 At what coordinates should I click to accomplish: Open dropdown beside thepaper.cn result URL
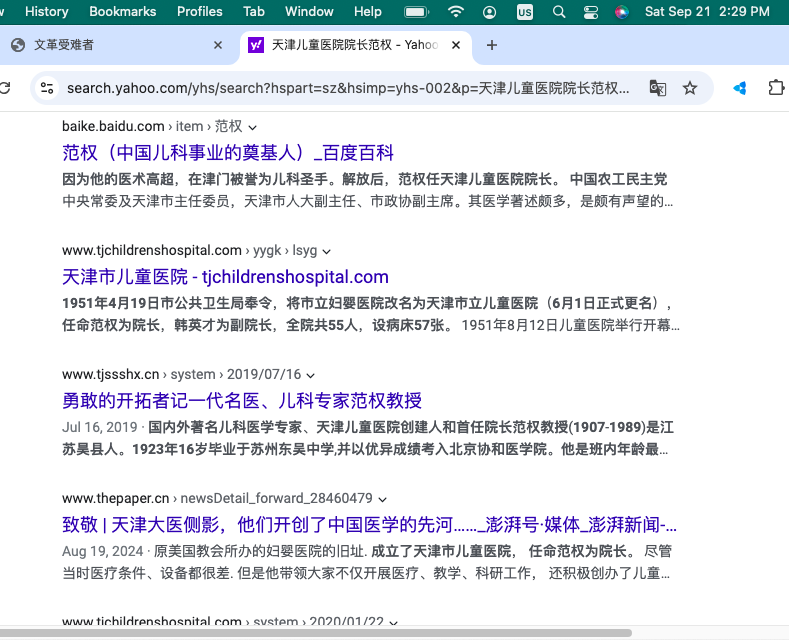pyautogui.click(x=383, y=499)
